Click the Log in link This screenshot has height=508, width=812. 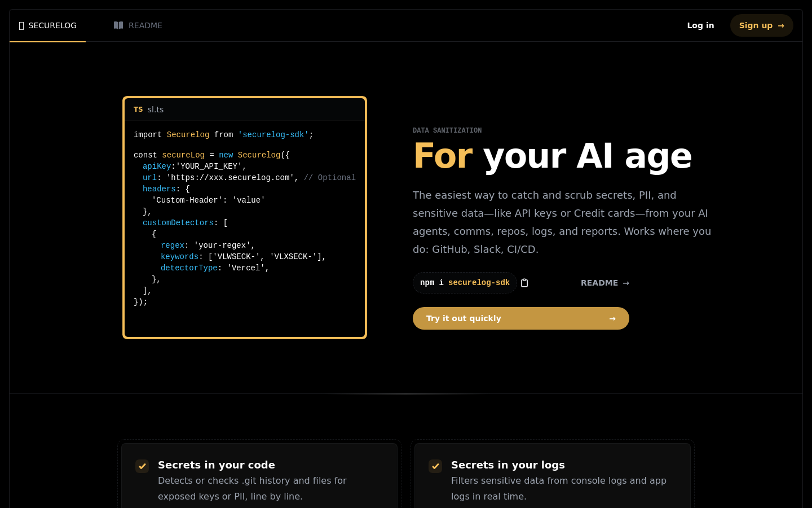tap(700, 25)
